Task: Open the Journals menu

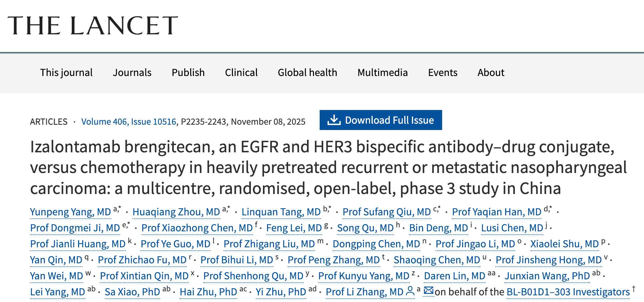Action: tap(132, 73)
